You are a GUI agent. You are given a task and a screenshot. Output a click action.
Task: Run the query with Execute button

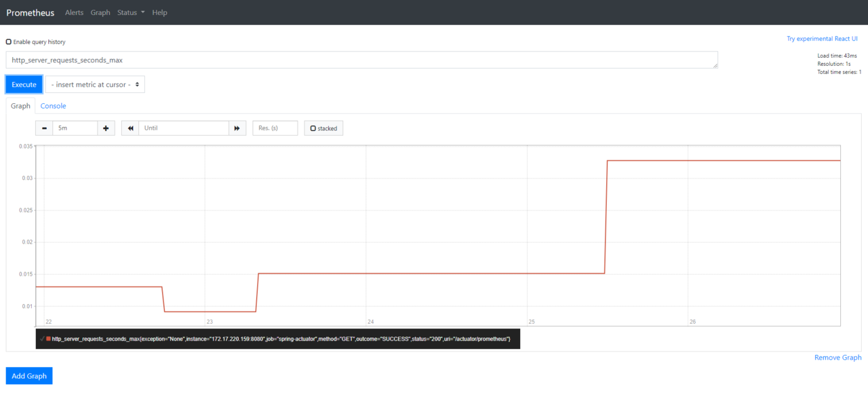(x=24, y=85)
